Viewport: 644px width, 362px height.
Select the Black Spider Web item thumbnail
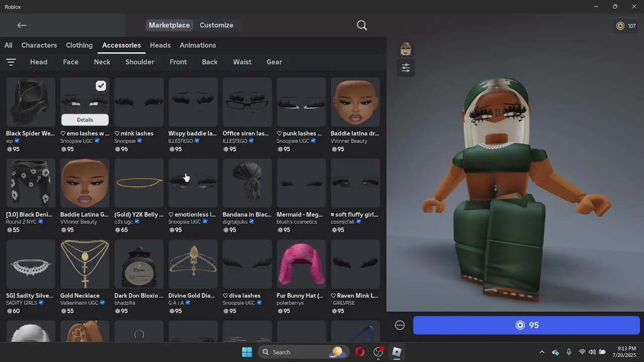(31, 102)
